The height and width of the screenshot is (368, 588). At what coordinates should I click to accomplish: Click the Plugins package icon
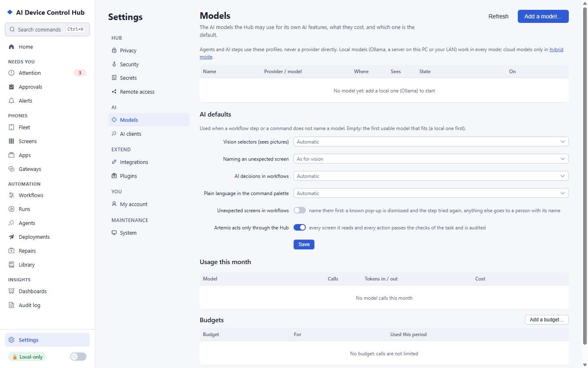click(114, 176)
